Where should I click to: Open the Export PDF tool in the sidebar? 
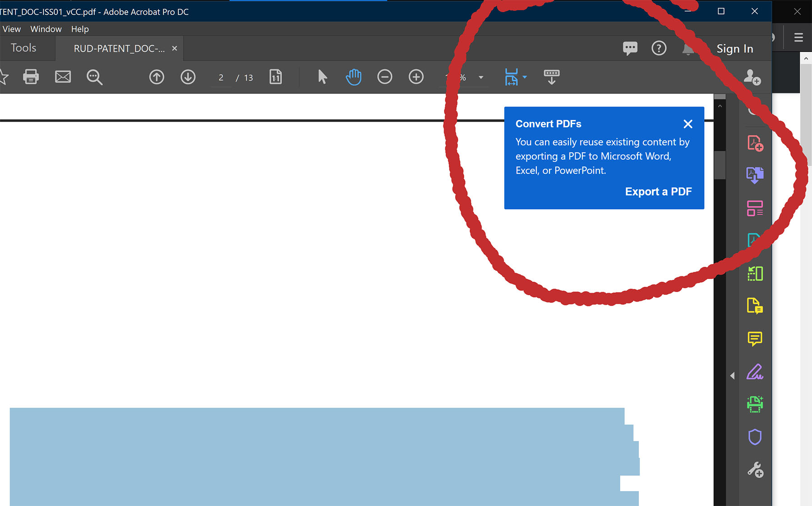click(755, 175)
